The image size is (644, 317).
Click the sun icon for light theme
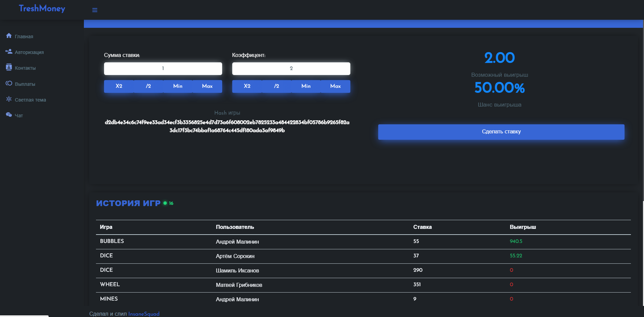coord(9,99)
